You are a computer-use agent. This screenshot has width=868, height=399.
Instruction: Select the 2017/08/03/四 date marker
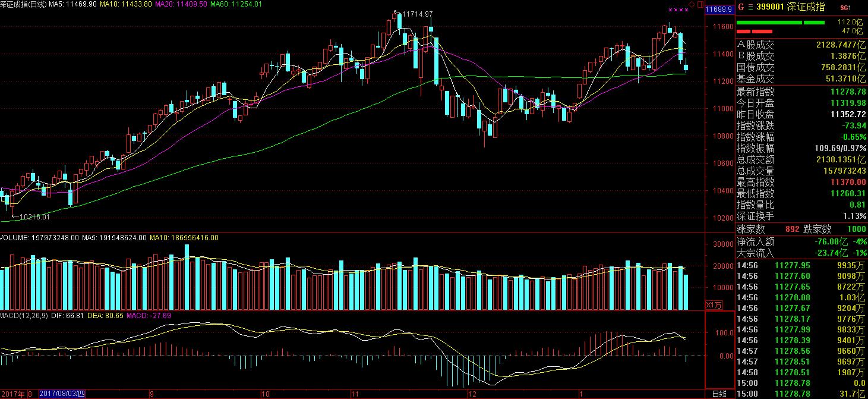62,394
